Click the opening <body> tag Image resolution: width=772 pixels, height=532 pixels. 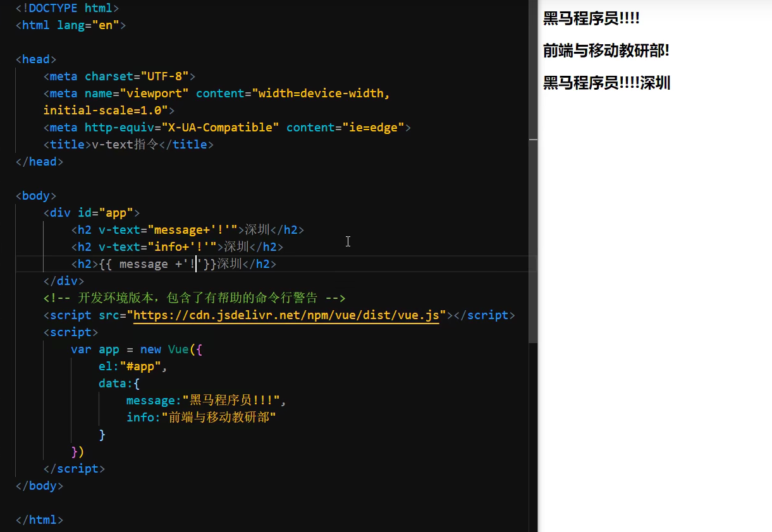pos(36,196)
